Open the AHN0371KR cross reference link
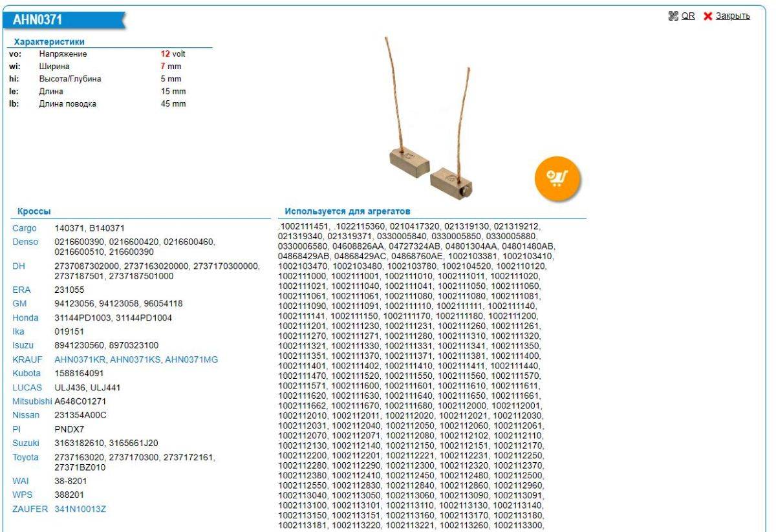776x532 pixels. click(80, 359)
